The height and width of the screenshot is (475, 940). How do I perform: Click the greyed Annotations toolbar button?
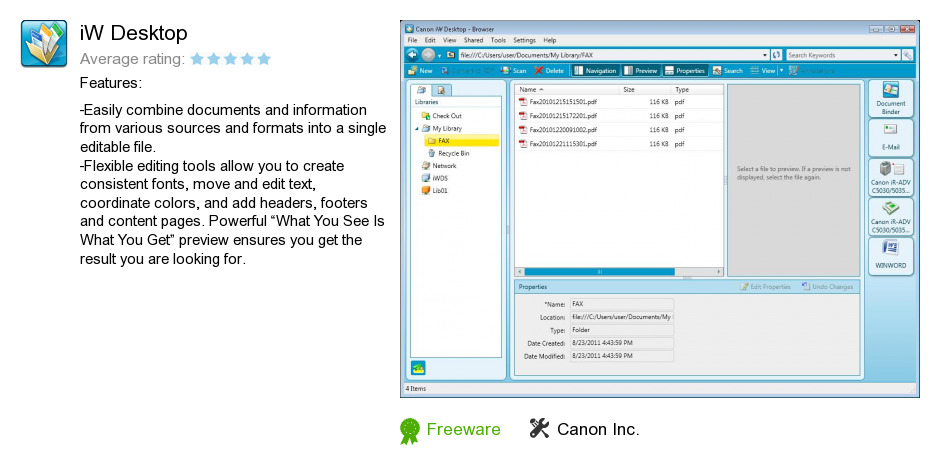pos(812,70)
